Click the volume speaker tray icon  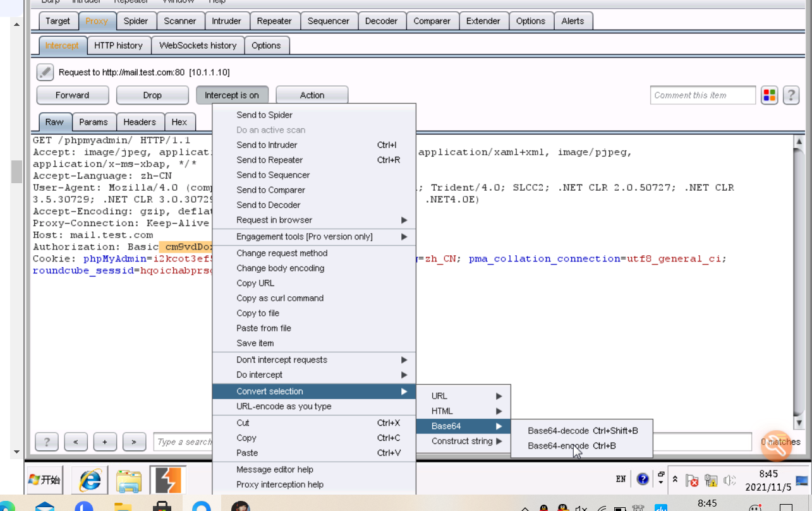729,481
